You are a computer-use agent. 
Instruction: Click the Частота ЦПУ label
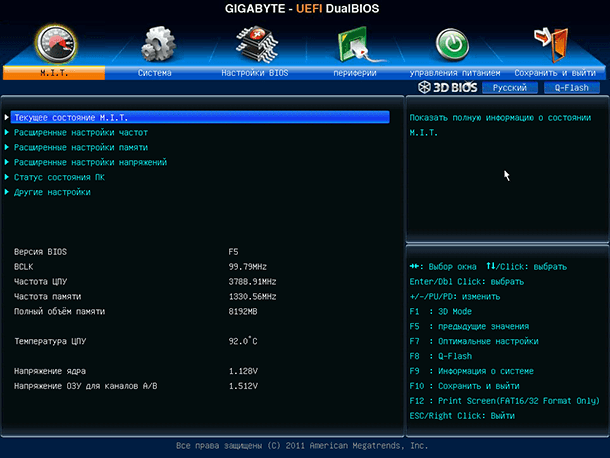tap(40, 282)
